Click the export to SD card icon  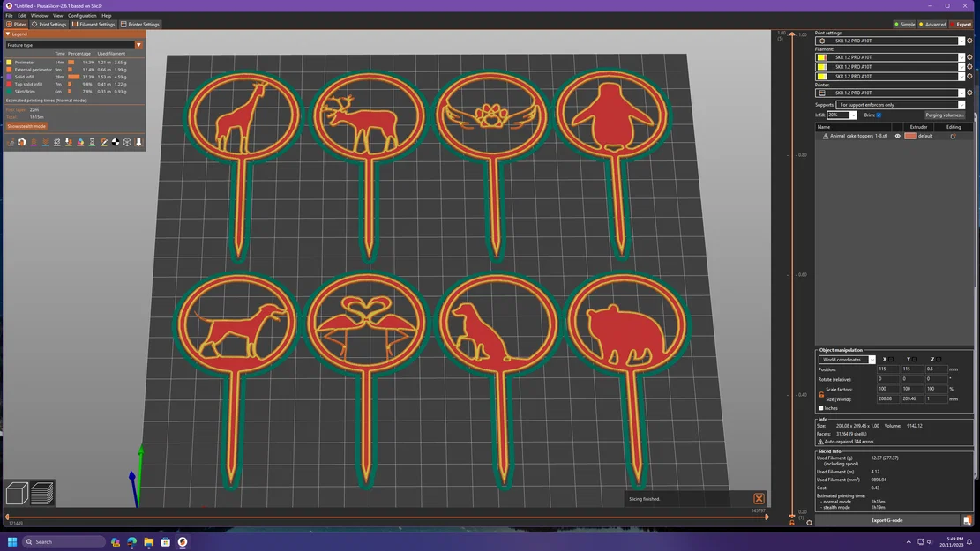tap(967, 520)
